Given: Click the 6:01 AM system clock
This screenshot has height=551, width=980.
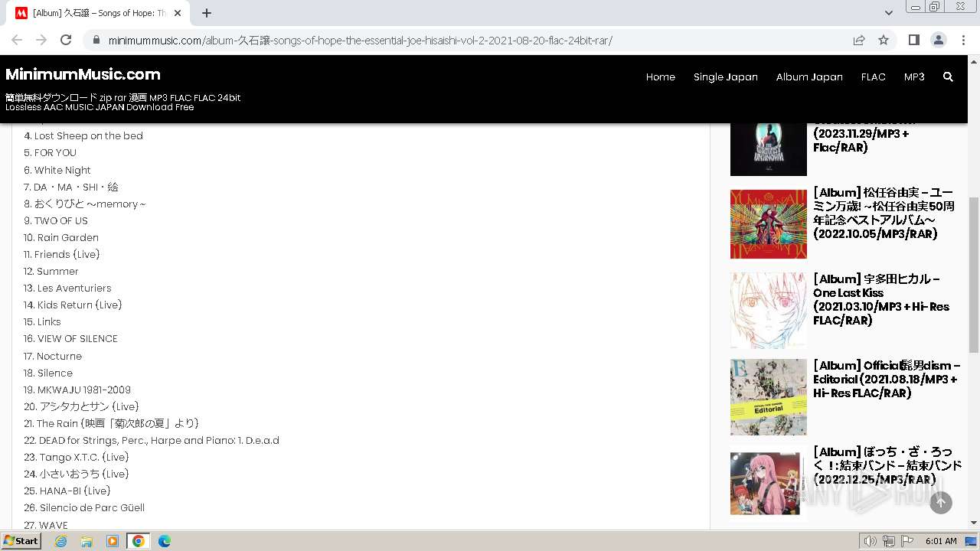Looking at the screenshot, I should click(x=941, y=541).
